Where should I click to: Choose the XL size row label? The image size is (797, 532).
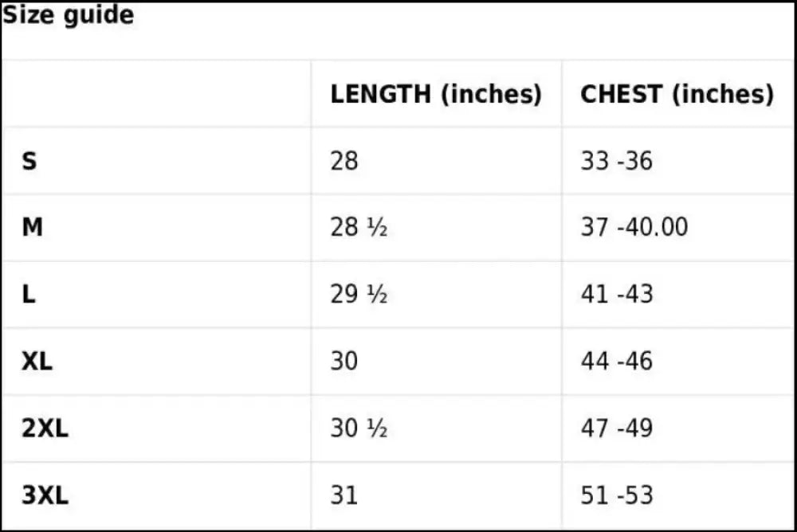click(x=37, y=362)
